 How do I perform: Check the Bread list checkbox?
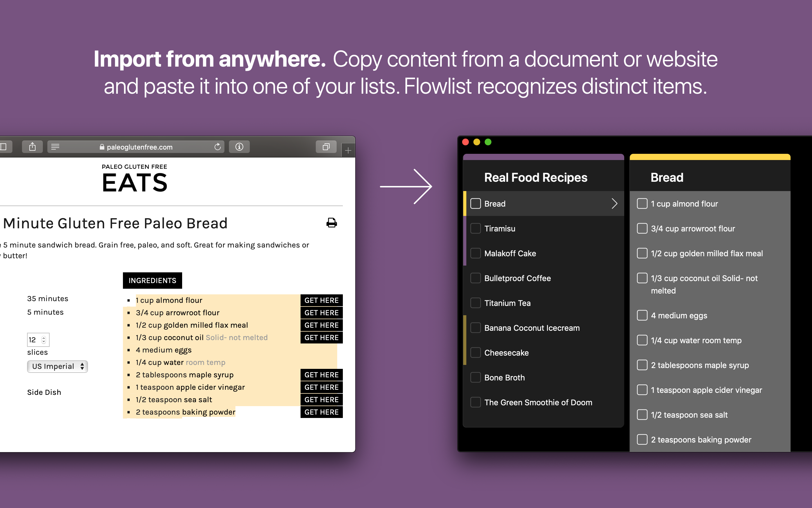click(475, 203)
